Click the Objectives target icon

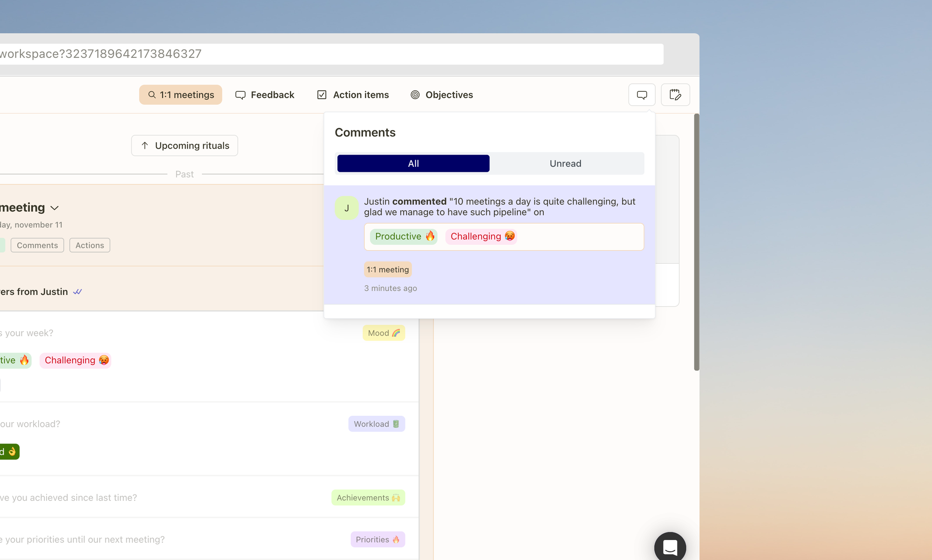415,95
